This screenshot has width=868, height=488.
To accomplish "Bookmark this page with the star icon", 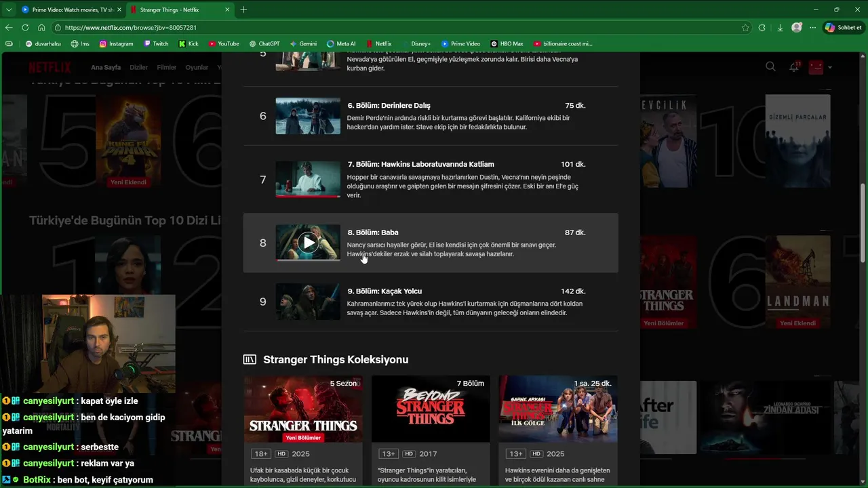I will [745, 28].
